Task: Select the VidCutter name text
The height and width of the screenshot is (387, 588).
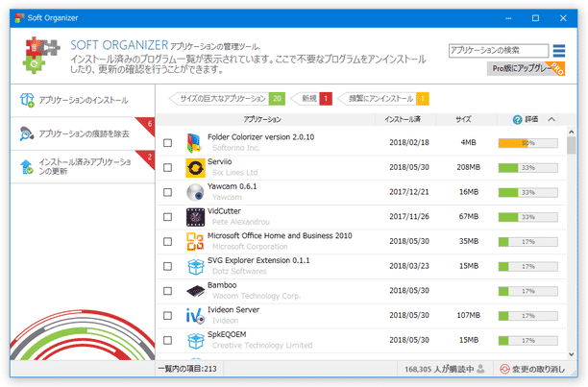Action: pos(224,211)
